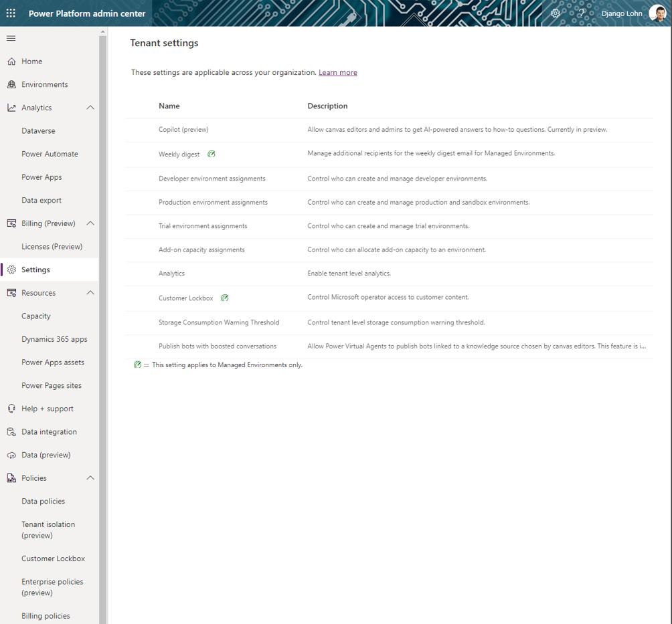Open Power Pages sites

(52, 385)
